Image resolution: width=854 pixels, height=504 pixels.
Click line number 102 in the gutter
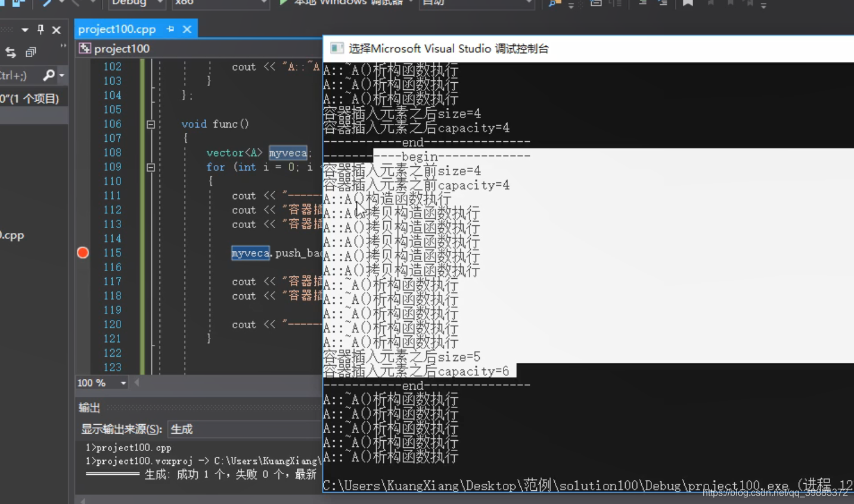point(112,67)
